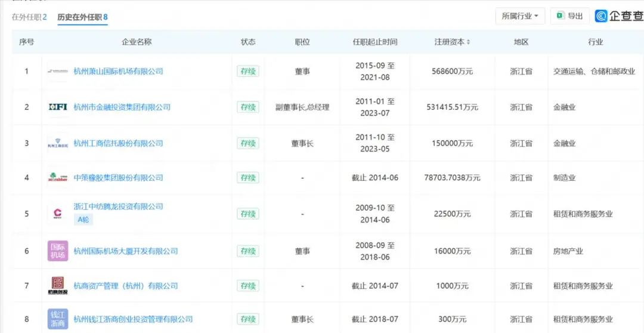Image resolution: width=644 pixels, height=333 pixels.
Task: Open rubber logo of 中策橡胶集团
Action: point(57,178)
